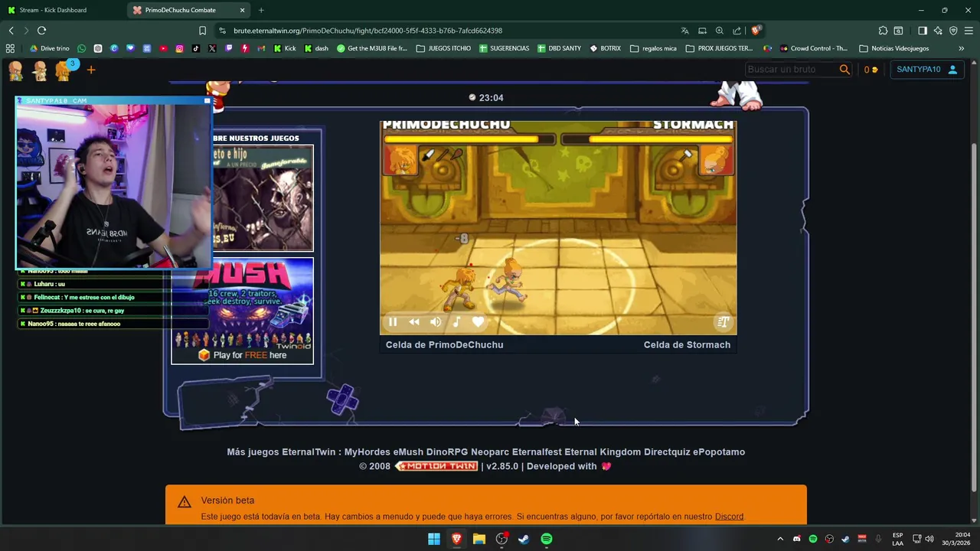This screenshot has height=551, width=980.
Task: Toggle the fight music note icon
Action: 456,322
